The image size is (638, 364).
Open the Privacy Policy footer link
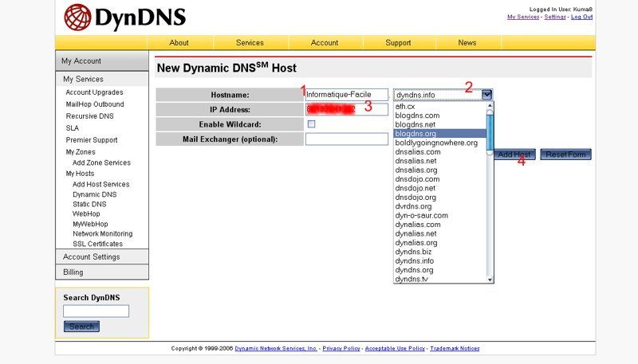coord(341,349)
